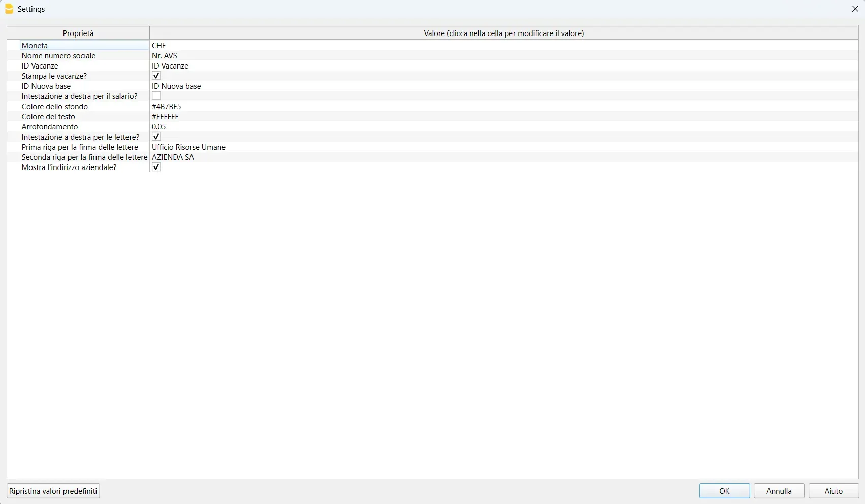Viewport: 865px width, 504px height.
Task: Edit the 'Ufficio Risorse Umane' signature value
Action: (x=189, y=147)
